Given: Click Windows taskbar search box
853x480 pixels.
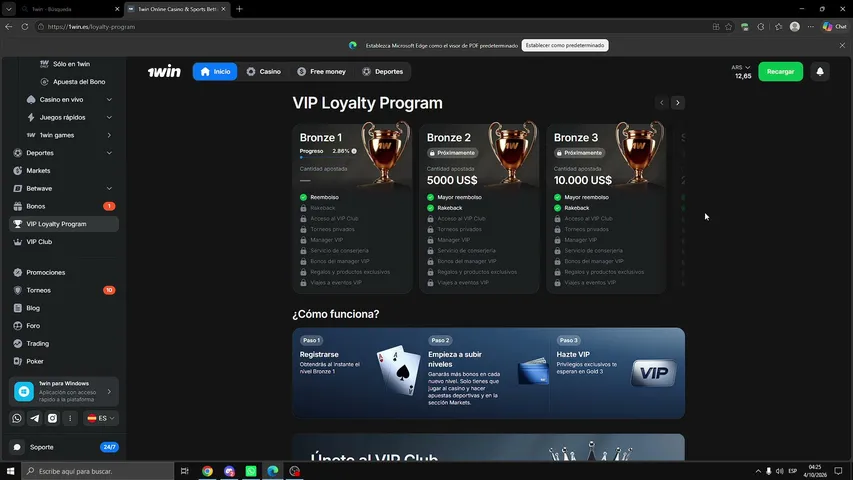Looking at the screenshot, I should tap(98, 471).
